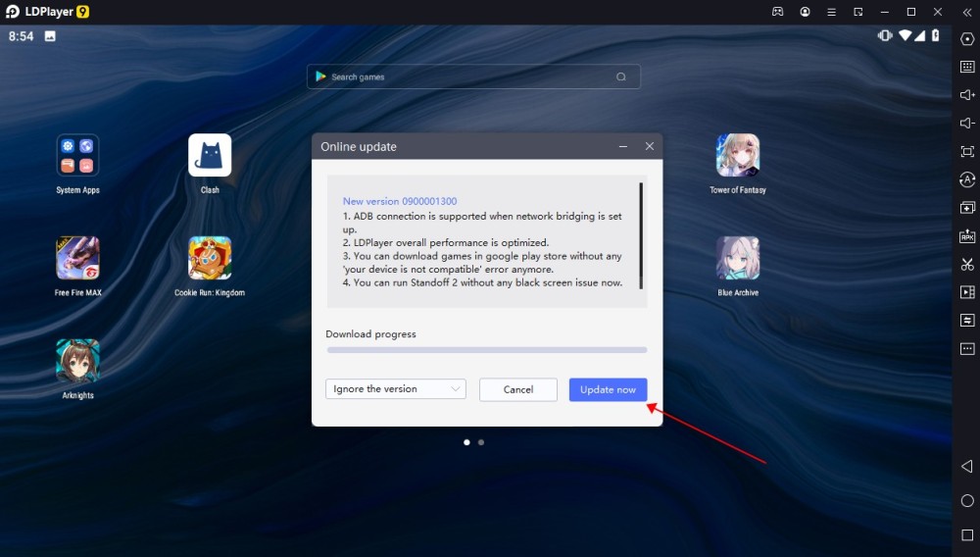The height and width of the screenshot is (557, 980).
Task: Take a screenshot with scissors icon
Action: click(x=967, y=265)
